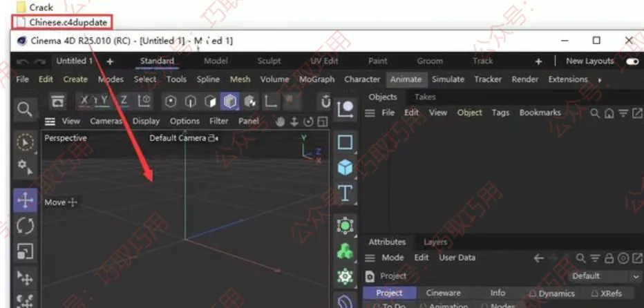Open Objects manager hamburger menu

pyautogui.click(x=370, y=113)
